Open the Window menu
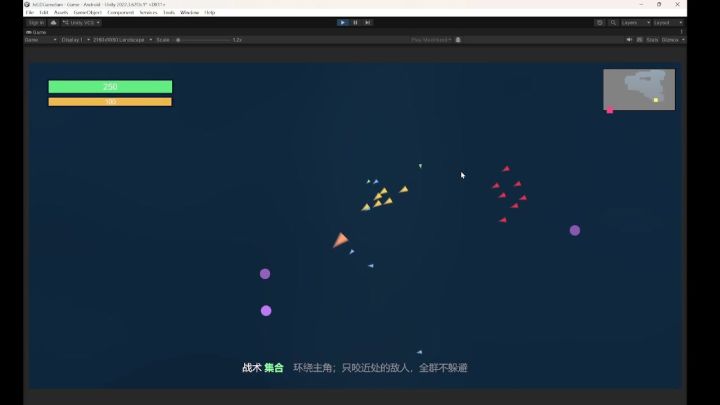Image resolution: width=720 pixels, height=405 pixels. [x=189, y=12]
